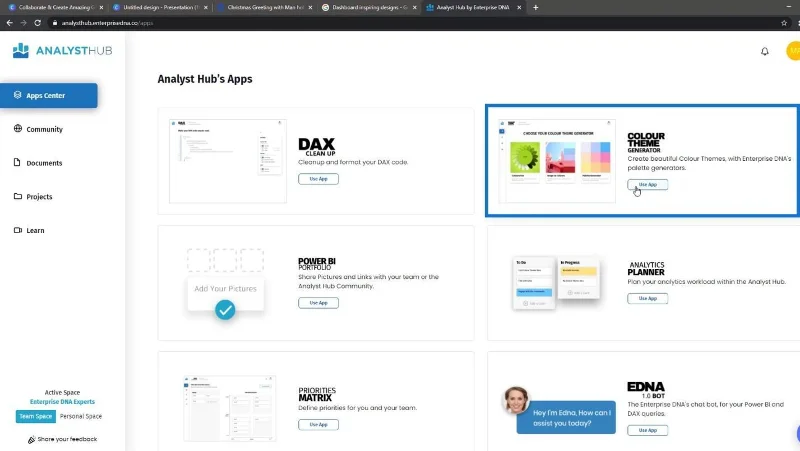Click the Share your feedback pencil icon

(32, 439)
